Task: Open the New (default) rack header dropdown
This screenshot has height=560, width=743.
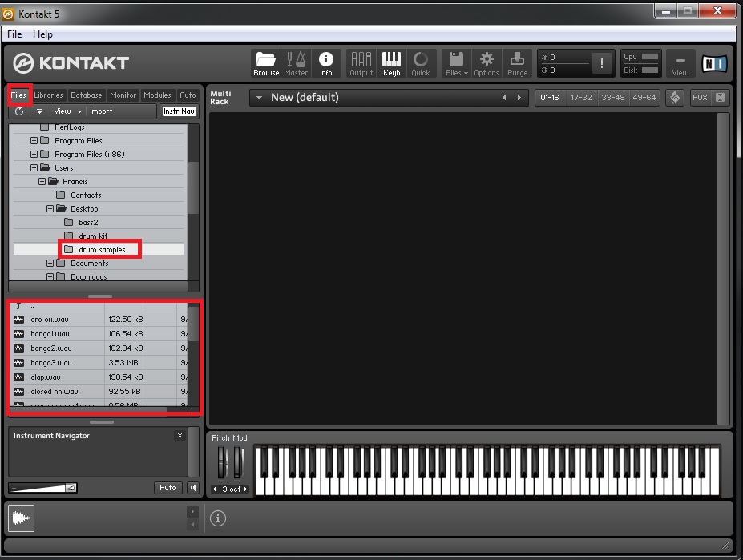Action: tap(259, 97)
